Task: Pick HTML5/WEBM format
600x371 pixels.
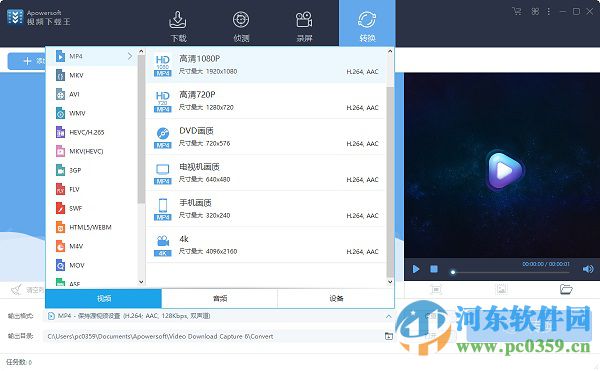Action: coord(91,227)
